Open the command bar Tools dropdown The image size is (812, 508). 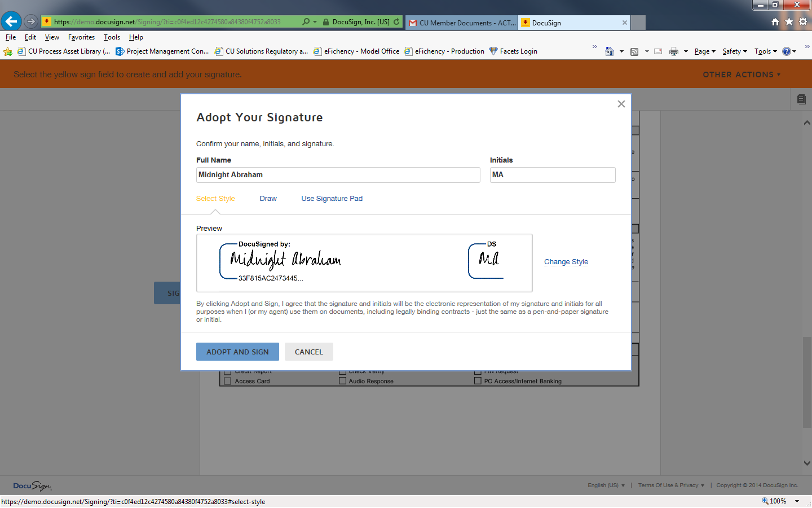(x=766, y=51)
